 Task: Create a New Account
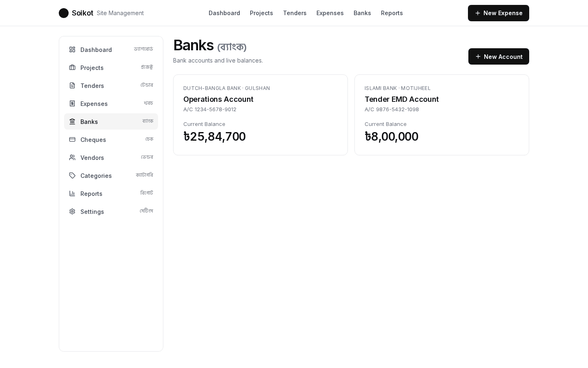click(x=499, y=56)
